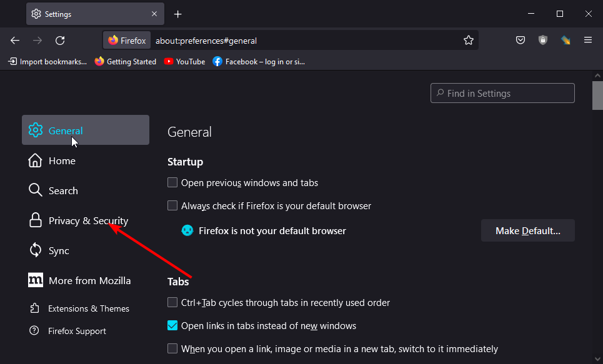
Task: Click the scrollbar up arrow
Action: (x=597, y=76)
